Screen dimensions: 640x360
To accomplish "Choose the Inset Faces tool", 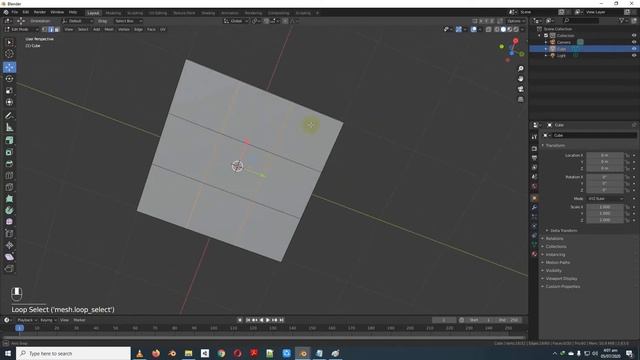I will 9,152.
